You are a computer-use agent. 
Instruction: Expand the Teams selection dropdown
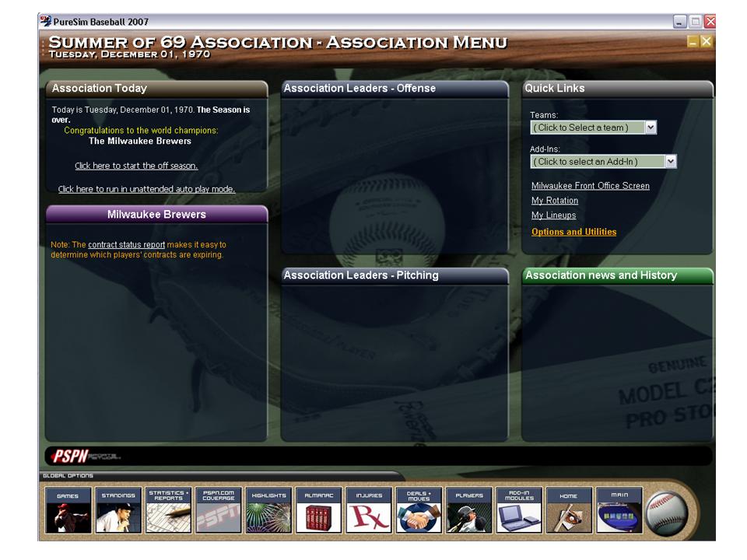click(x=588, y=127)
